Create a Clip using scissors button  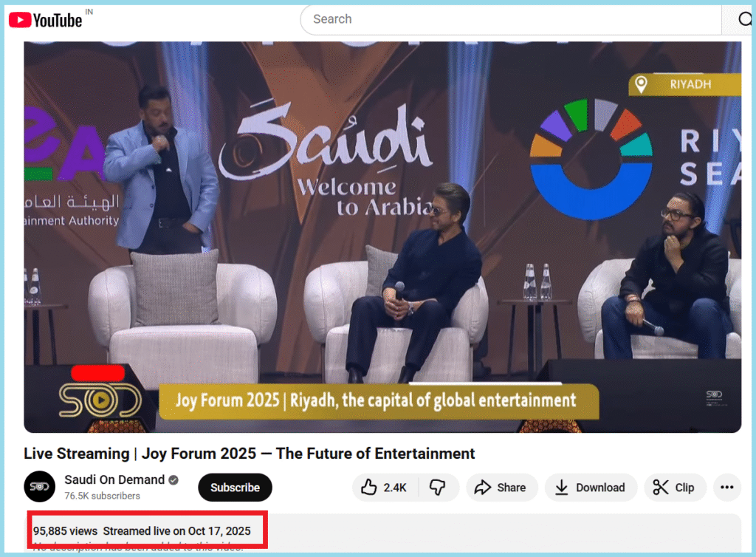pyautogui.click(x=675, y=488)
